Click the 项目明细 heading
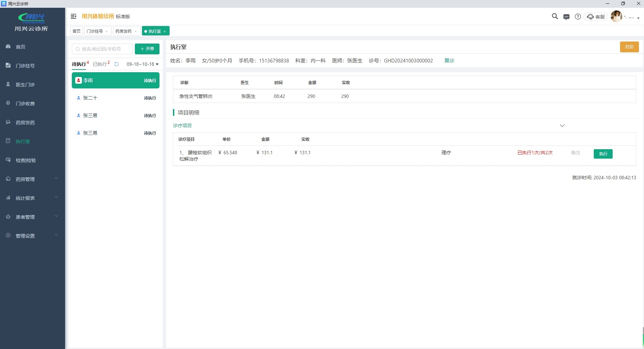This screenshot has height=349, width=644. coord(188,112)
